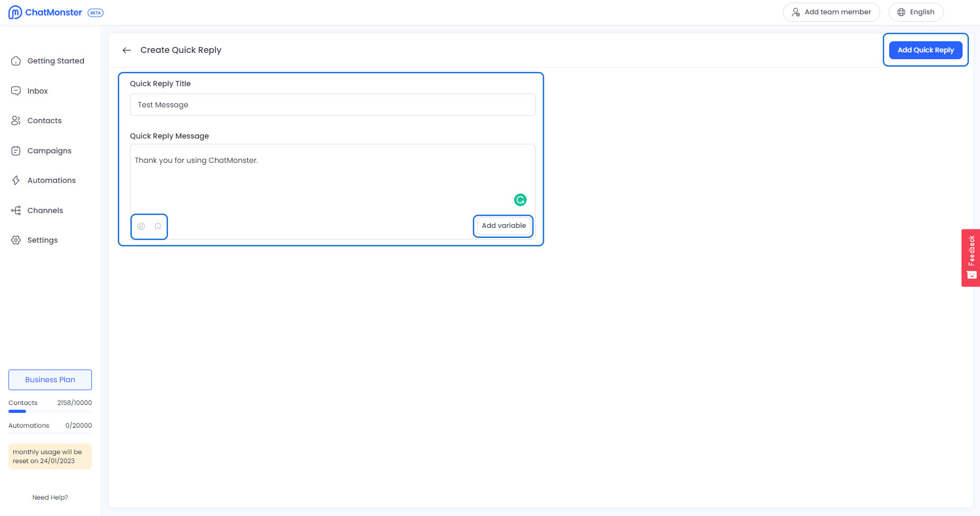
Task: Click the Channels icon in sidebar
Action: point(16,210)
